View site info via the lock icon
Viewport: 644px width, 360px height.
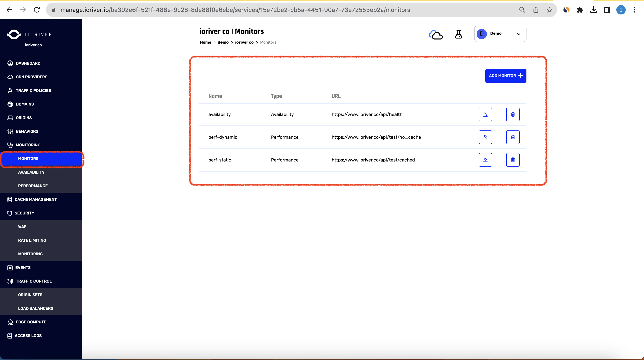point(53,10)
